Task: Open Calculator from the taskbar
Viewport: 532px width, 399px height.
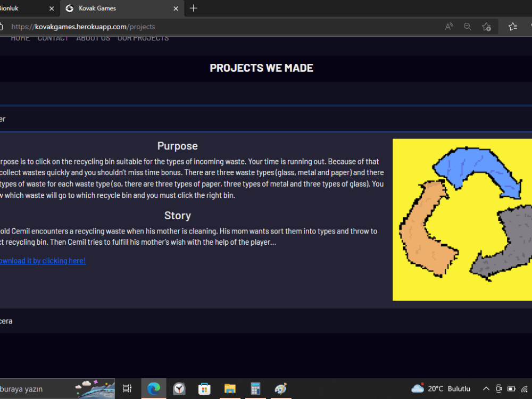Action: [x=255, y=388]
